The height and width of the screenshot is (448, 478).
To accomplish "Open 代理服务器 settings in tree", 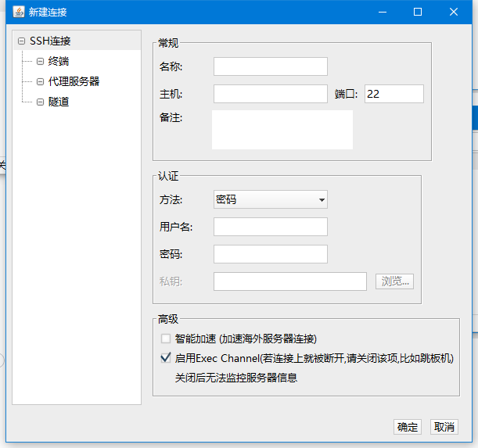I will [x=74, y=81].
